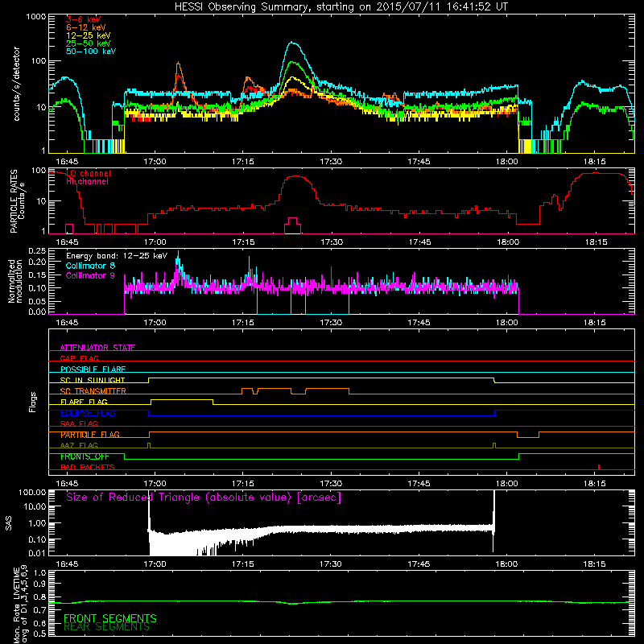
Task: Click the SAA FLAG label
Action: coord(79,423)
